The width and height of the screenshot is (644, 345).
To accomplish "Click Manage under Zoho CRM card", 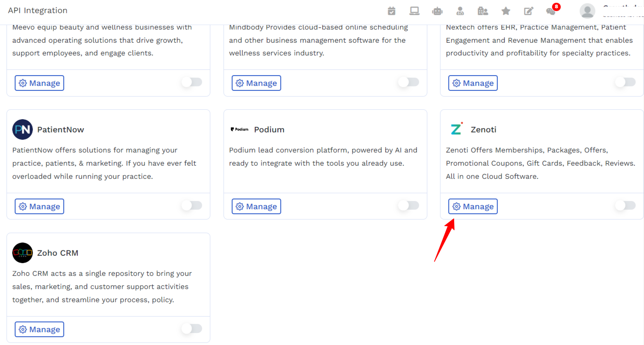I will coord(40,329).
